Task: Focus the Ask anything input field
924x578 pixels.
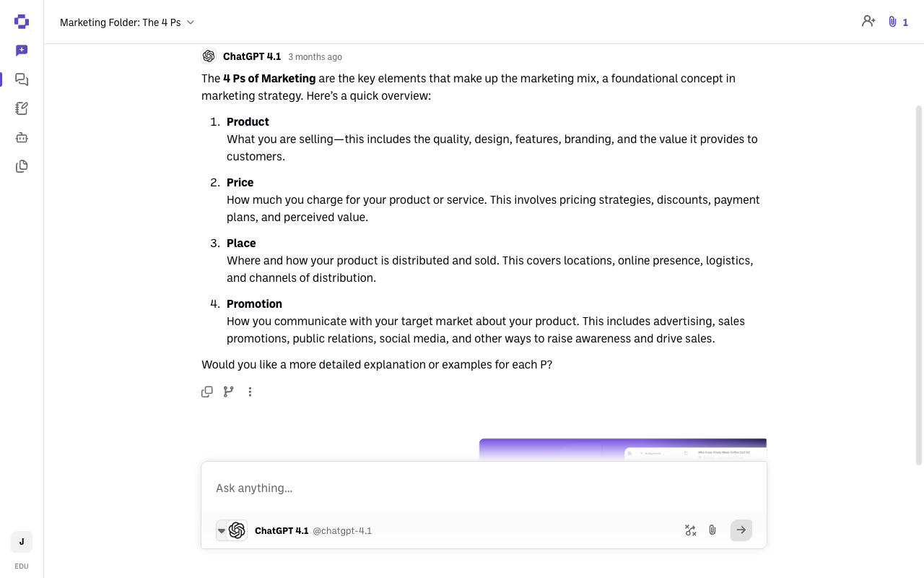Action: pyautogui.click(x=484, y=488)
